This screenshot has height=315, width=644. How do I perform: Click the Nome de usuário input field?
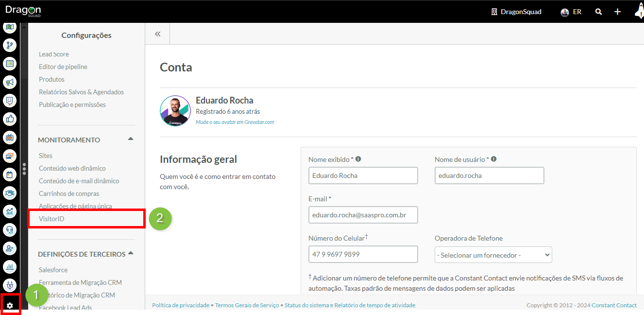(x=489, y=175)
